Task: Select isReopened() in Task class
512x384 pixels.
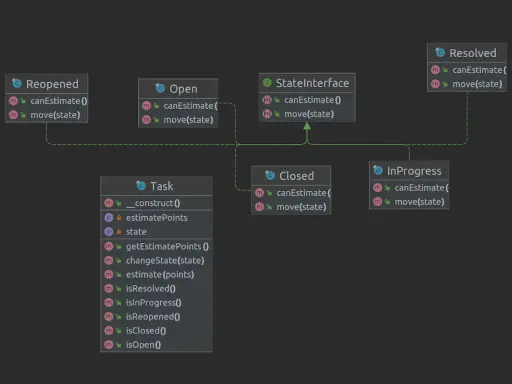Action: click(x=153, y=317)
